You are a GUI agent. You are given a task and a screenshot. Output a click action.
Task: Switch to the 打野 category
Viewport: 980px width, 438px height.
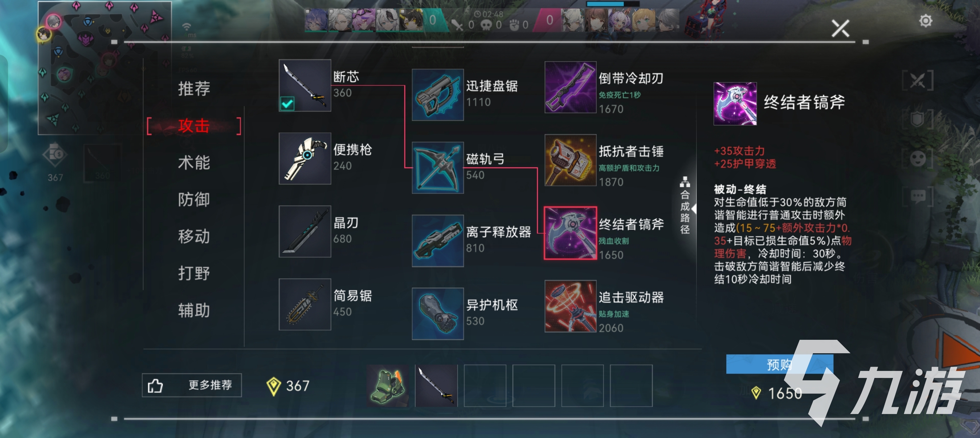(194, 273)
